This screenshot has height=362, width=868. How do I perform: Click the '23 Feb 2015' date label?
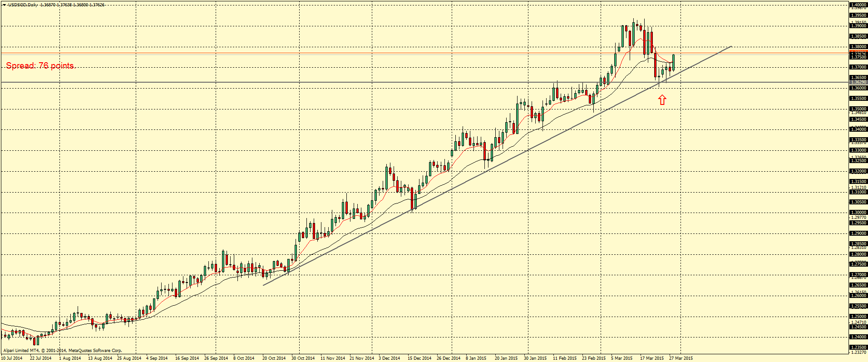tap(594, 358)
